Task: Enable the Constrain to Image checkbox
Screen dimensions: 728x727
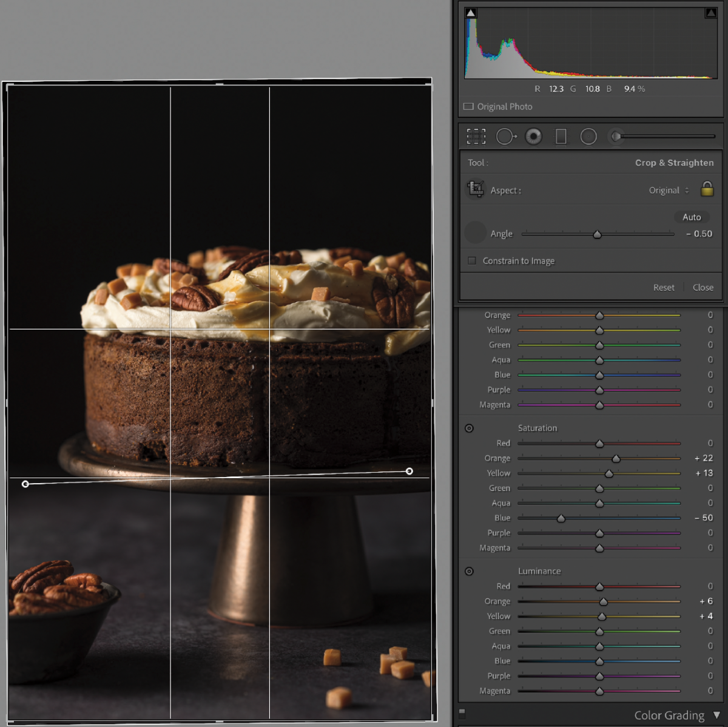Action: pyautogui.click(x=471, y=260)
